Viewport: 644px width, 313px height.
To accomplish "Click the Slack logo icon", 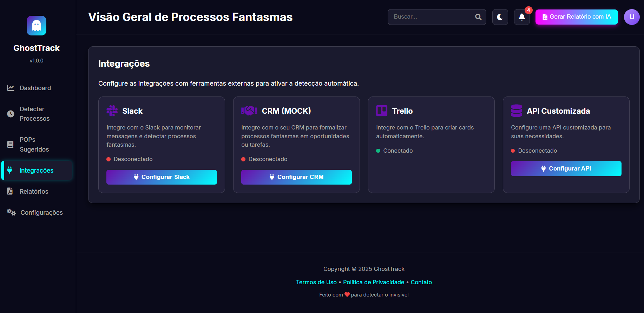I will [x=112, y=111].
